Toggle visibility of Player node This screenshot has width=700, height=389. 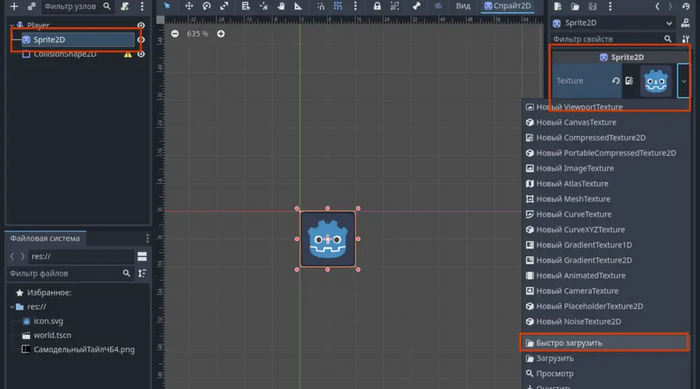pyautogui.click(x=141, y=25)
